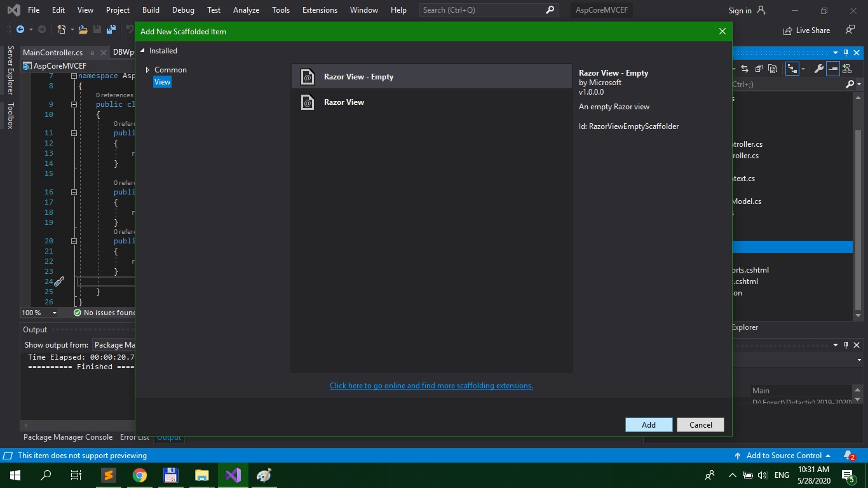868x488 pixels.
Task: Click the Quick Launch search magnifier
Action: tap(550, 10)
